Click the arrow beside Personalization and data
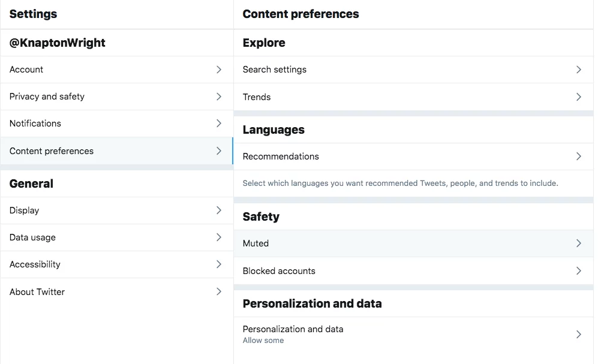The height and width of the screenshot is (364, 598). point(579,334)
